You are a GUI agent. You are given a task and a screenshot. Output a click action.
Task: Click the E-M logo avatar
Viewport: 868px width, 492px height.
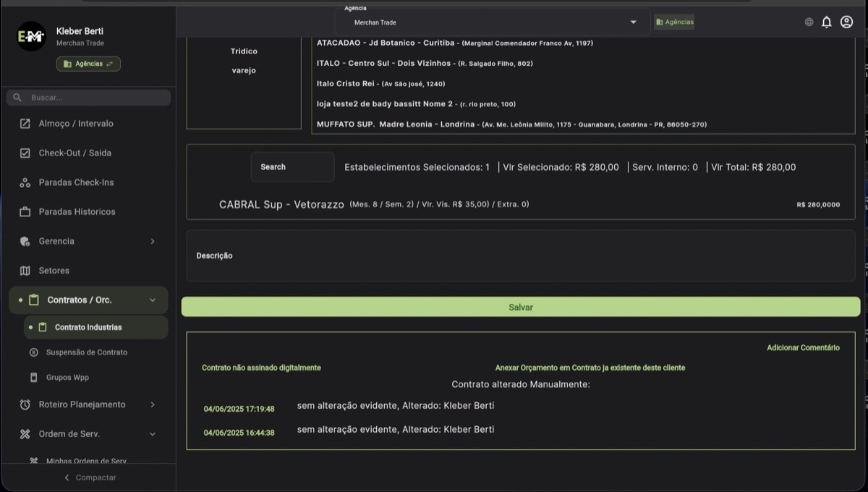click(x=32, y=36)
